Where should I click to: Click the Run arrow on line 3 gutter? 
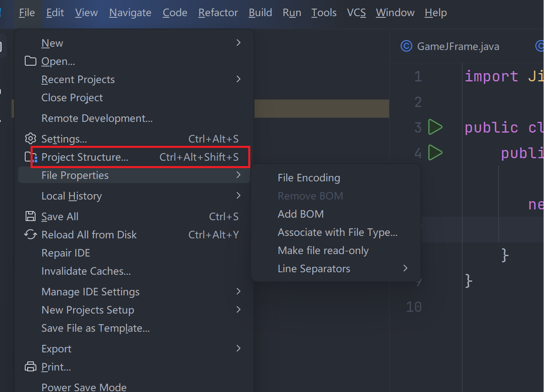coord(435,127)
